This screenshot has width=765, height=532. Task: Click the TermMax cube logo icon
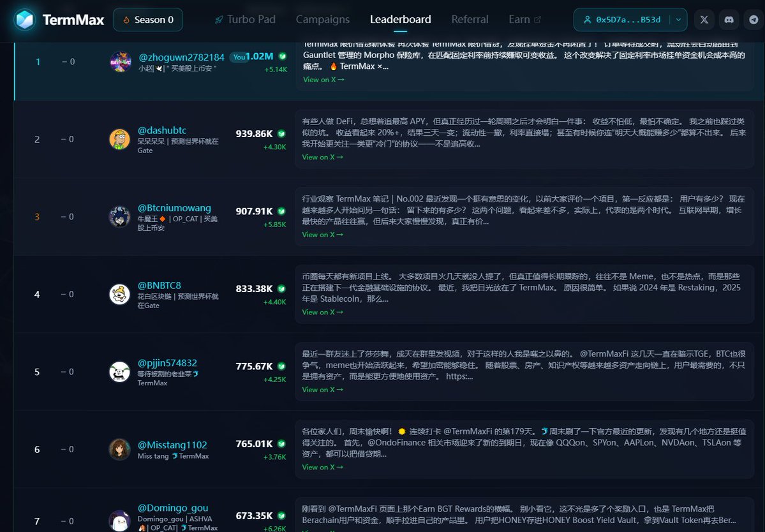pos(24,20)
